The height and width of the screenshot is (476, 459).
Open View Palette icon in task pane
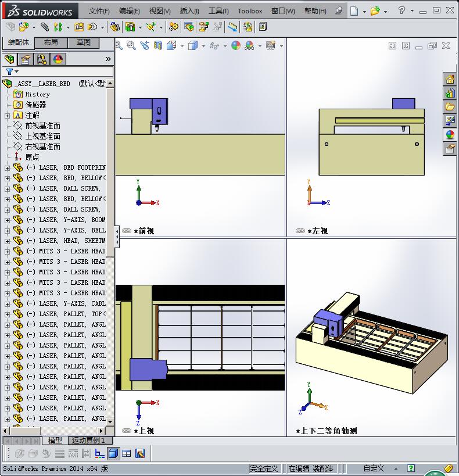coord(450,120)
